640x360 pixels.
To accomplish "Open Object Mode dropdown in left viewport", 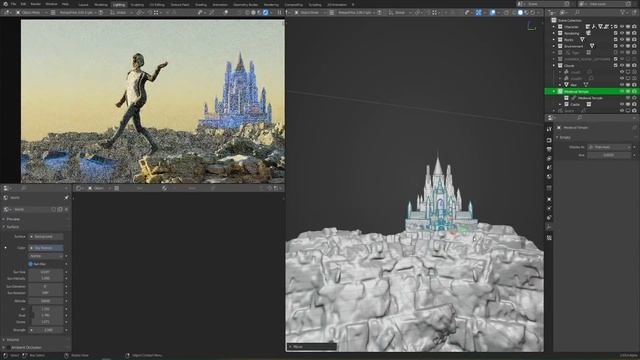I will pos(31,13).
